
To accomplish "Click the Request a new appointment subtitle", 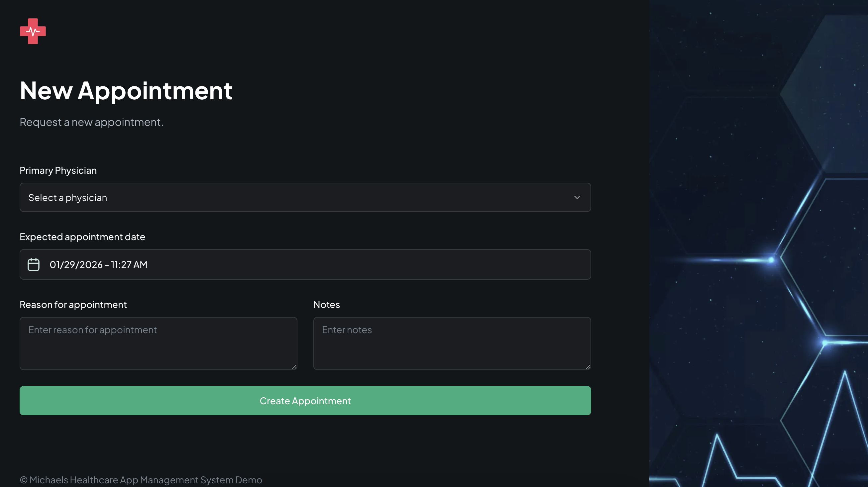I will (91, 122).
